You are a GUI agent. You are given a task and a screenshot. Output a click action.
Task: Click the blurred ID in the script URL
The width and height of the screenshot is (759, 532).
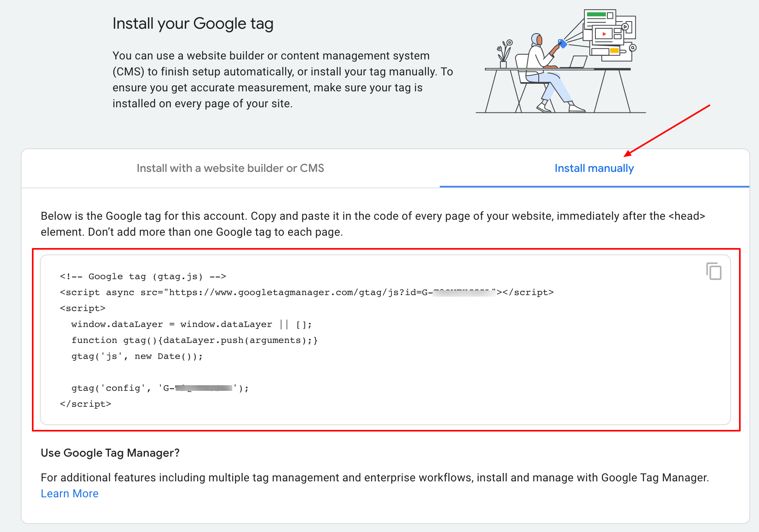464,292
